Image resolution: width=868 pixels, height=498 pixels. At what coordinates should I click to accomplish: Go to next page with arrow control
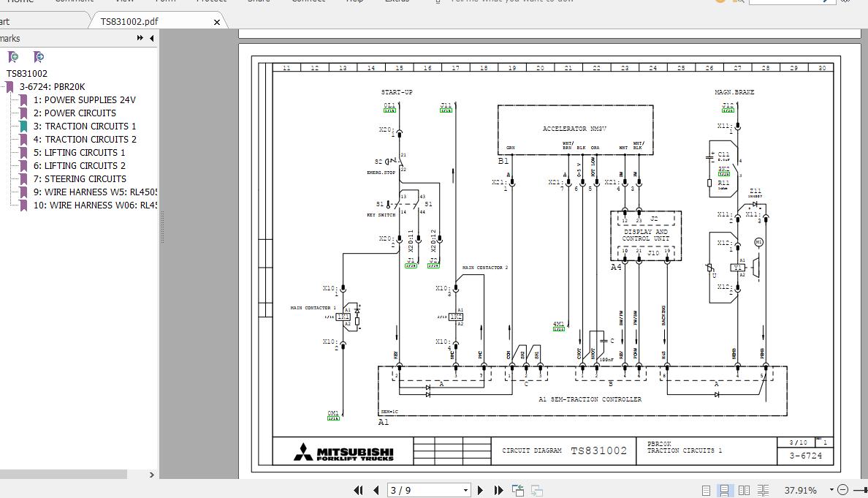(480, 490)
